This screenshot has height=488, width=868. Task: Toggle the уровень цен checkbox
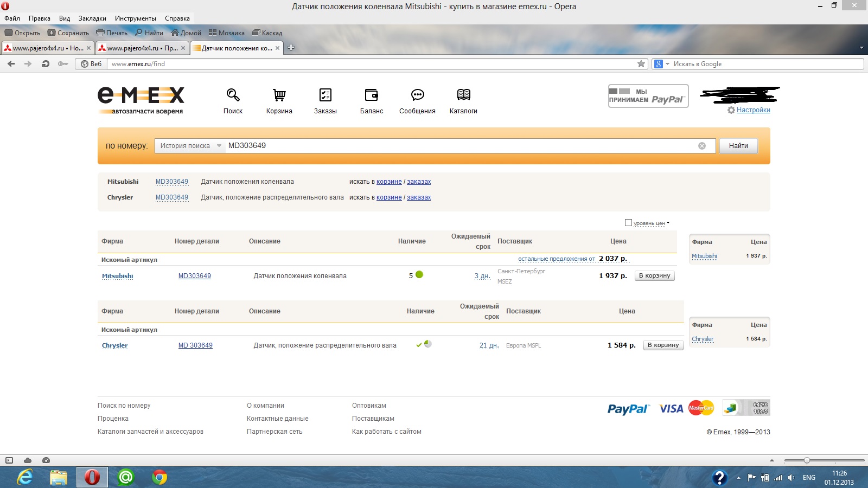coord(628,223)
